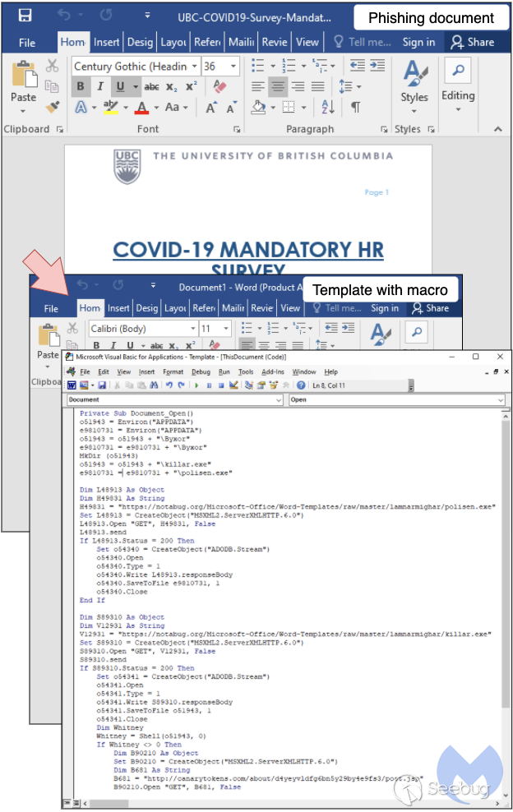Toggle Justify alignment in the UBC window
The width and height of the screenshot is (513, 812).
(x=318, y=86)
